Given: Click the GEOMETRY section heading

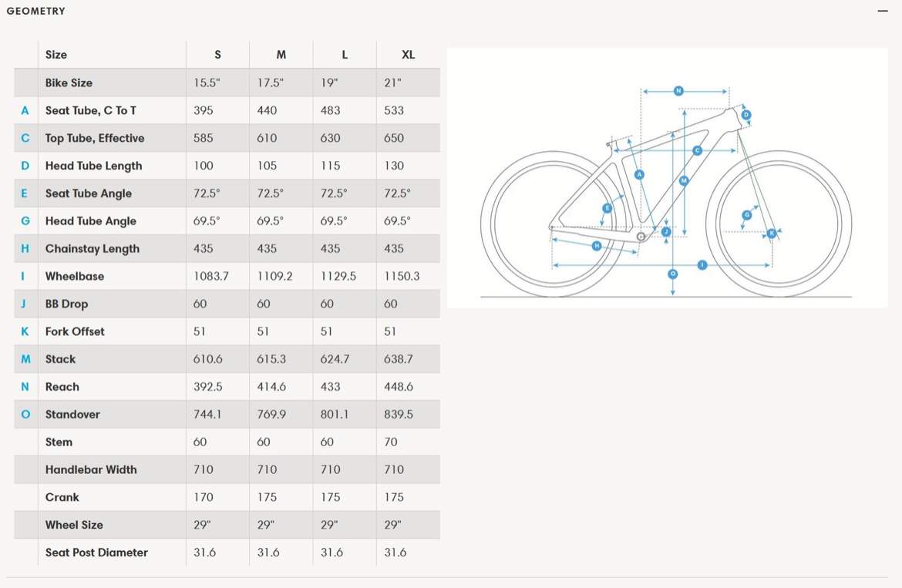Looking at the screenshot, I should tap(35, 11).
